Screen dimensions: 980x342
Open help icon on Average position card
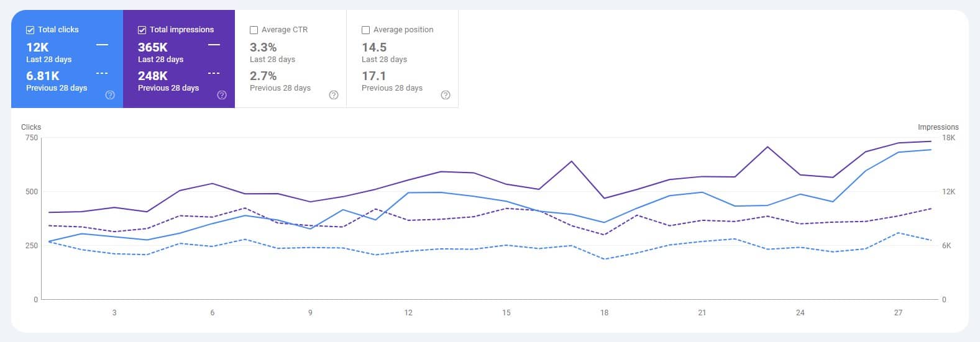[446, 95]
